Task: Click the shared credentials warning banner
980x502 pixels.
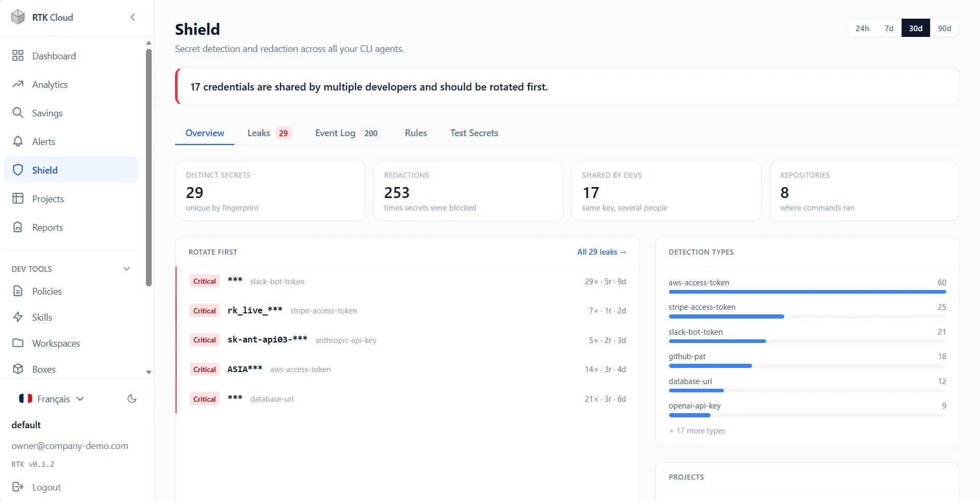Action: (x=567, y=87)
